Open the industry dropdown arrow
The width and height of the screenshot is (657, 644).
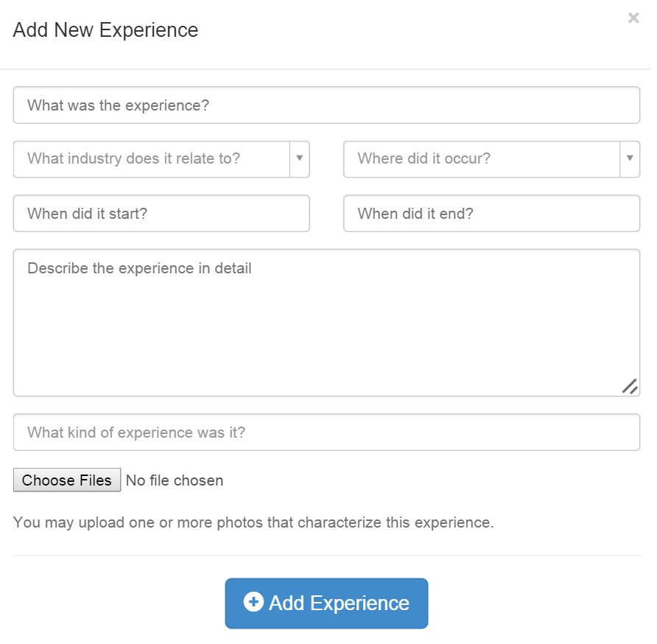coord(300,158)
